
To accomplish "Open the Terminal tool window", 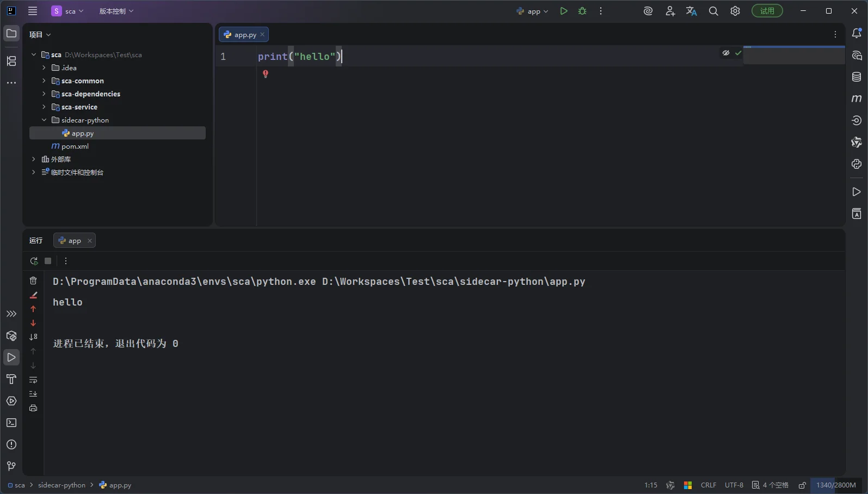I will pos(11,423).
